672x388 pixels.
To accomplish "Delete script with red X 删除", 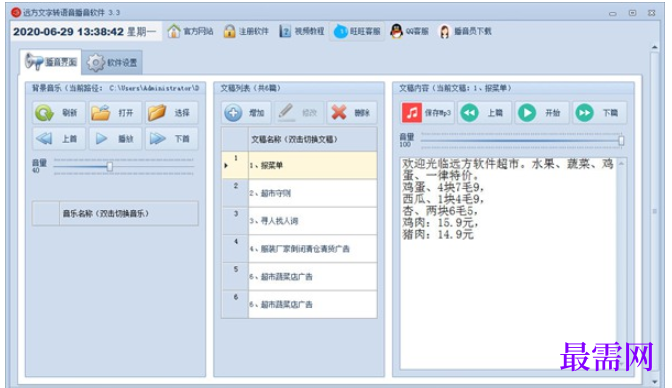I will pos(352,113).
